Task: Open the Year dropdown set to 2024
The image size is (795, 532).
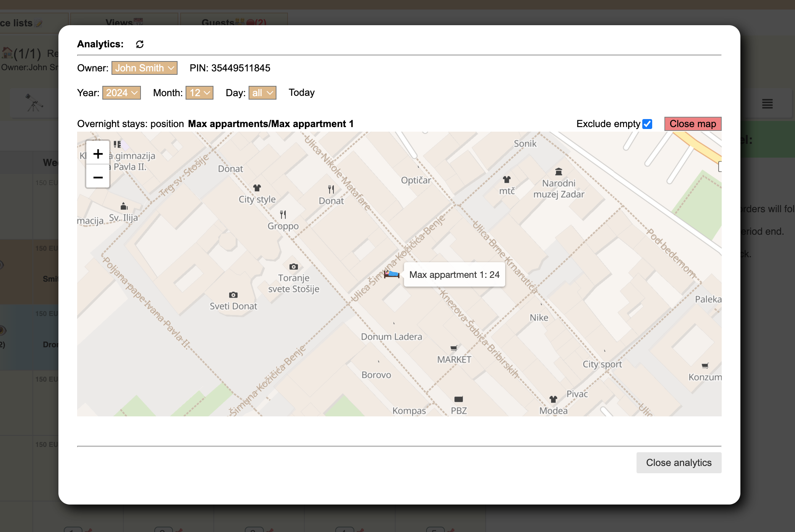Action: point(121,93)
